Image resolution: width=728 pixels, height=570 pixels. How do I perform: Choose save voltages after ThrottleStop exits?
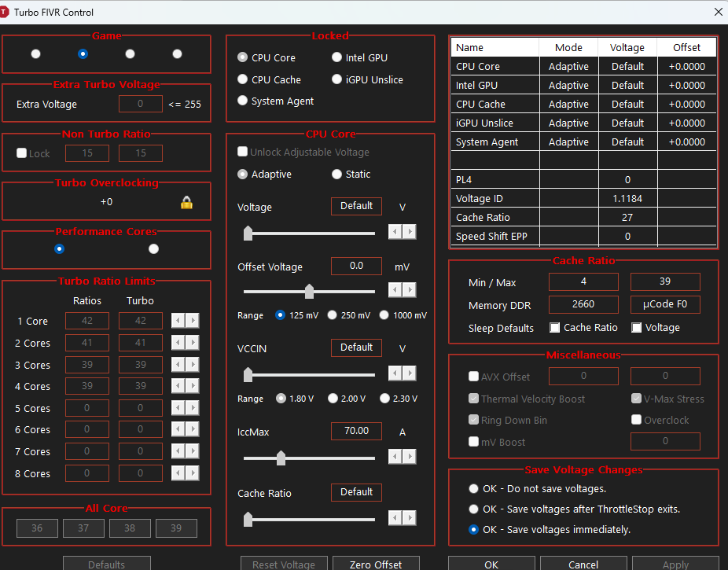point(473,509)
